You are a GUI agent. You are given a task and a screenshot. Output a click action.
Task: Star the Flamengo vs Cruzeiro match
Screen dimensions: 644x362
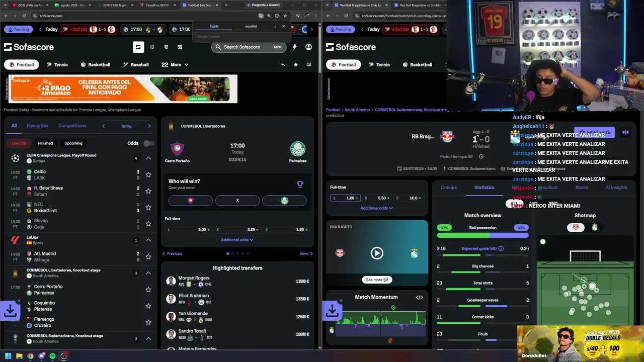[x=148, y=322]
